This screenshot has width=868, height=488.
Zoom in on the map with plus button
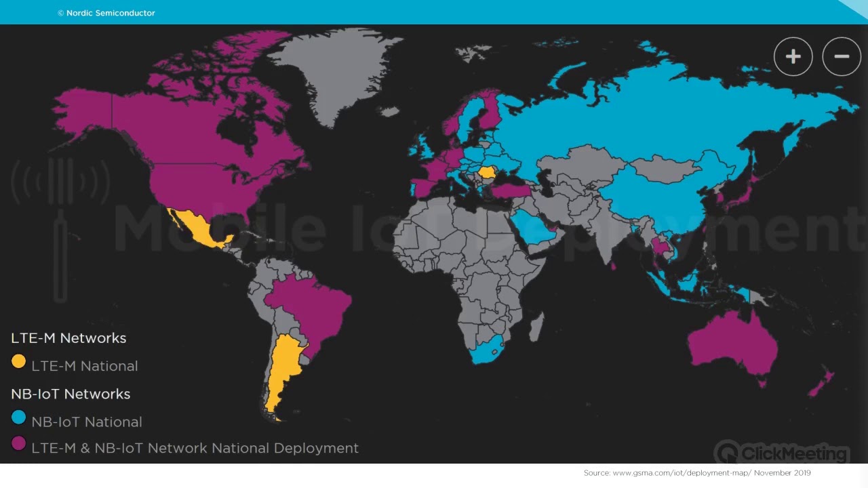(793, 56)
